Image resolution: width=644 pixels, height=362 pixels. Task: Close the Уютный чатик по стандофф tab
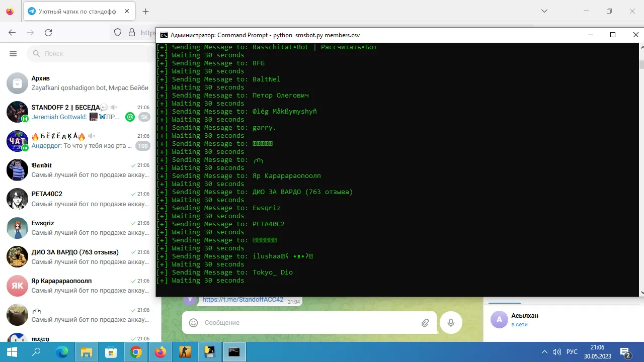coord(126,11)
